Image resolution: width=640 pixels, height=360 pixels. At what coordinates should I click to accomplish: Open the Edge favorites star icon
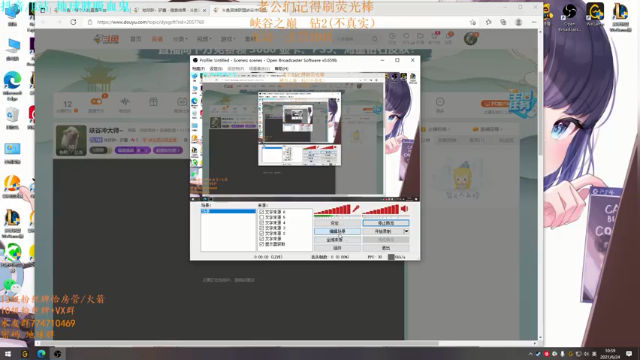click(x=472, y=22)
